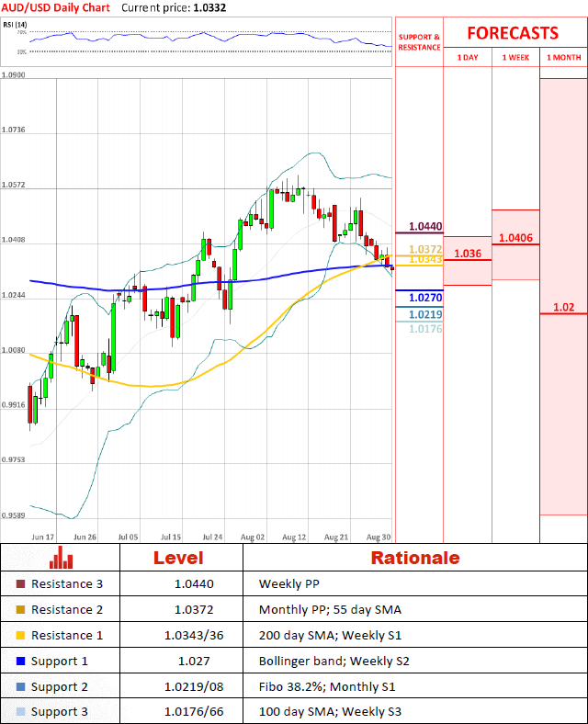Open the 1 DAY forecast column
The height and width of the screenshot is (724, 588).
(467, 58)
